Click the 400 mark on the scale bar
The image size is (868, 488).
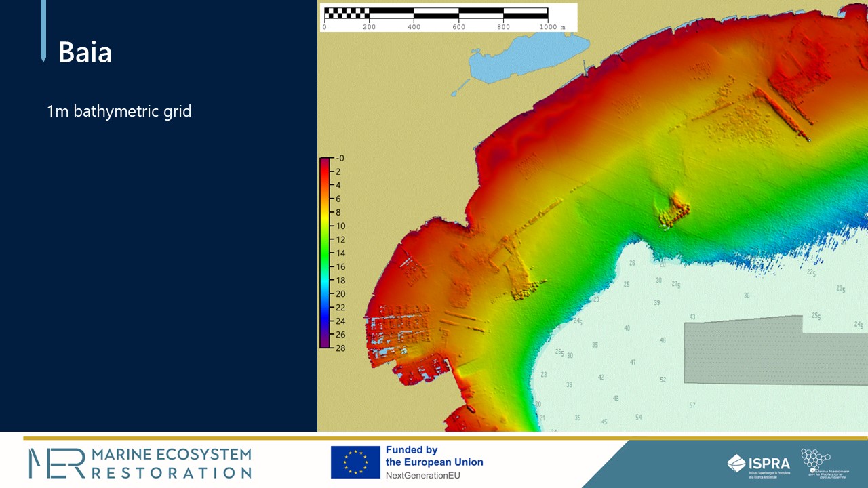click(x=414, y=27)
